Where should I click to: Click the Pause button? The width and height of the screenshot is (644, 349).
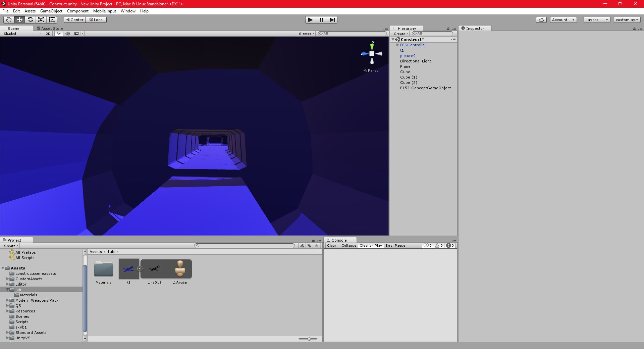(321, 20)
